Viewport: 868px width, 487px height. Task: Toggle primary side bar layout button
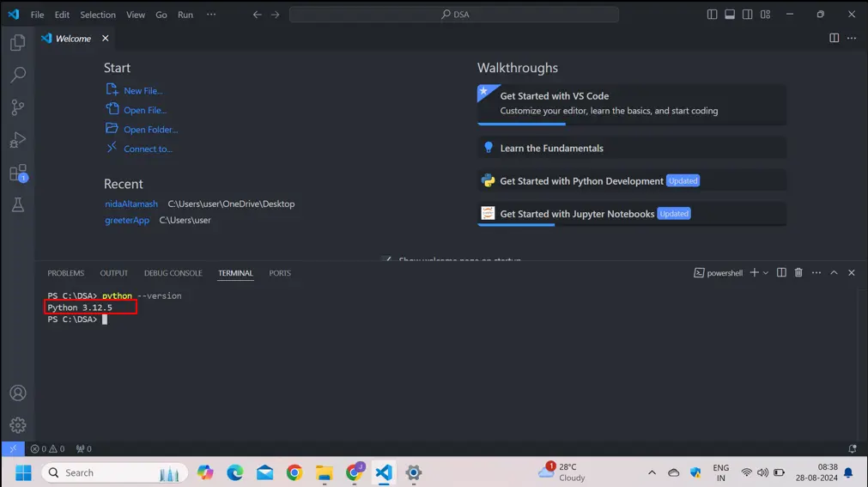tap(712, 15)
